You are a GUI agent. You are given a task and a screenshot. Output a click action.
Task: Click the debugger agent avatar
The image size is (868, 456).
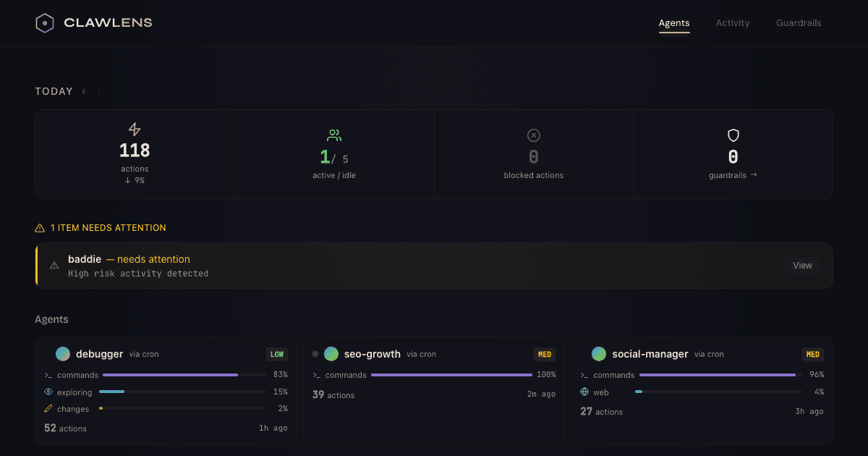tap(62, 354)
